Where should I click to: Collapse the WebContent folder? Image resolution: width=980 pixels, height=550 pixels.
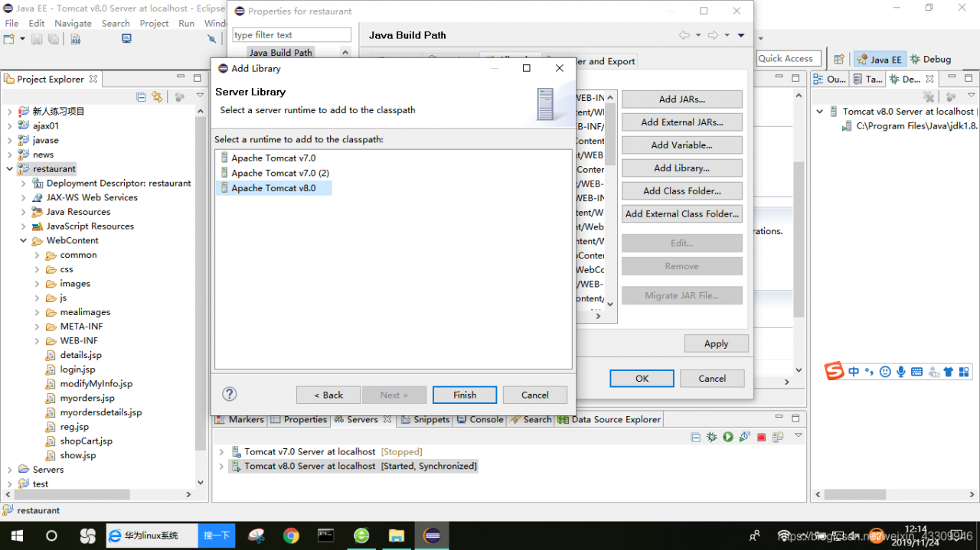tap(24, 240)
